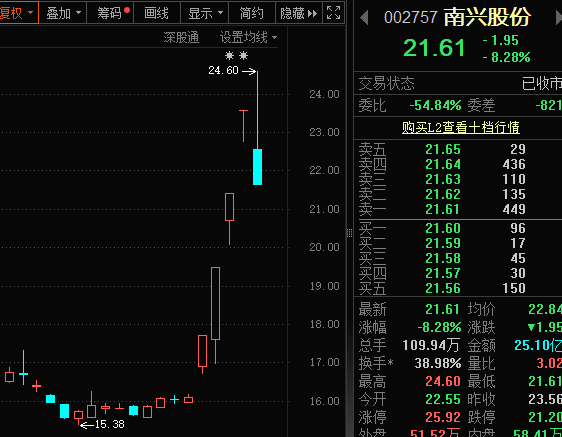Select 卖四 ask price 21.64

(443, 164)
